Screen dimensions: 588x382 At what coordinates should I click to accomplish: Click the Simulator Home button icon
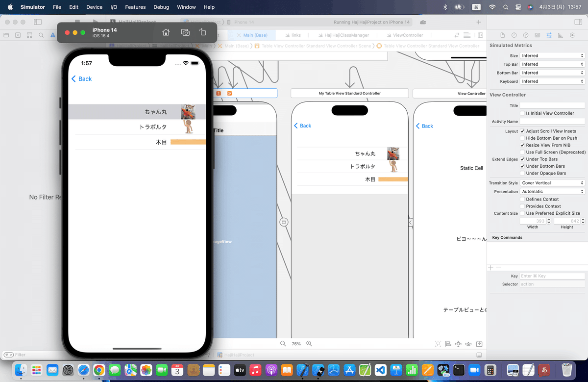[x=166, y=32]
